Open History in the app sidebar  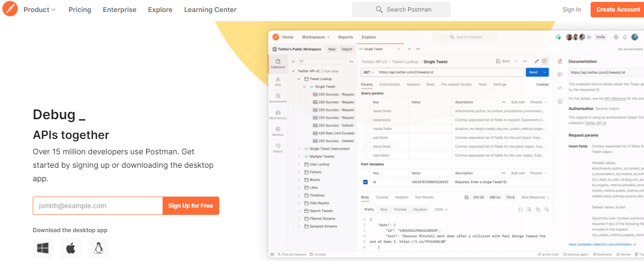[278, 148]
